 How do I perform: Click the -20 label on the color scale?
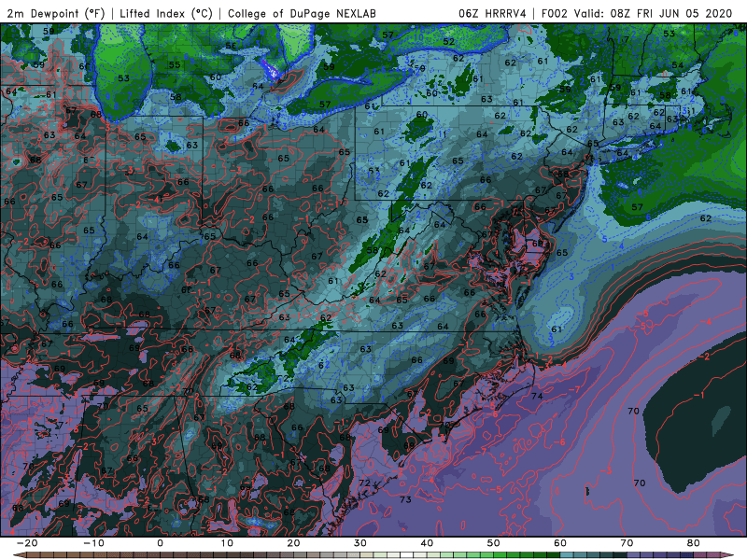click(26, 543)
